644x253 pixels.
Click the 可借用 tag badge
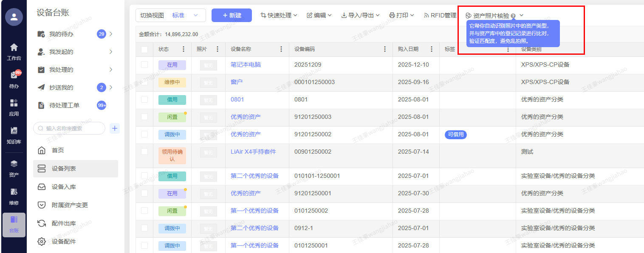(x=455, y=135)
